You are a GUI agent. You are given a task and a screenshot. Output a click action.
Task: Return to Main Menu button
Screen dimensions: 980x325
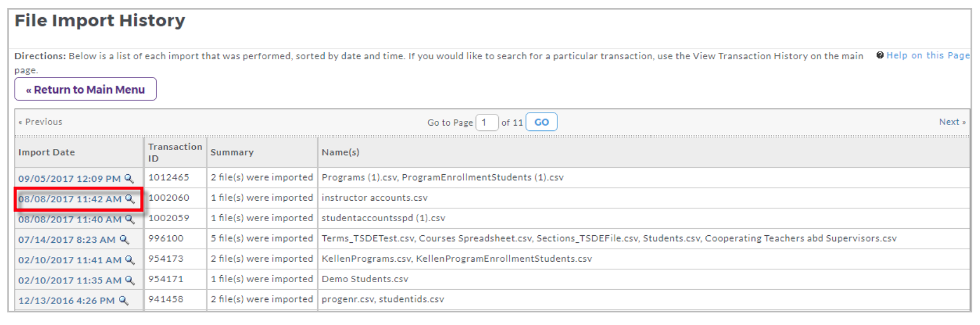click(86, 89)
